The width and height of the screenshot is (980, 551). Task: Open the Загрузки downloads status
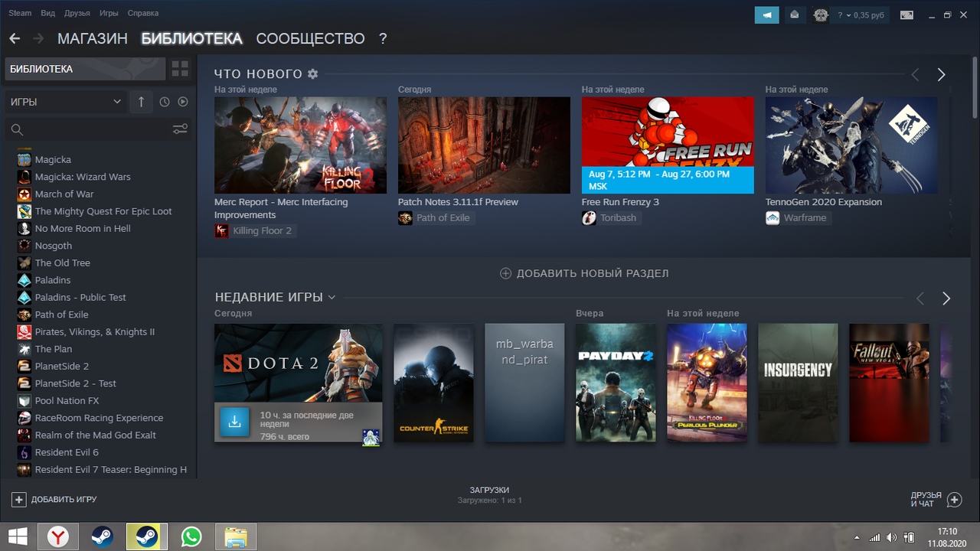click(x=489, y=494)
